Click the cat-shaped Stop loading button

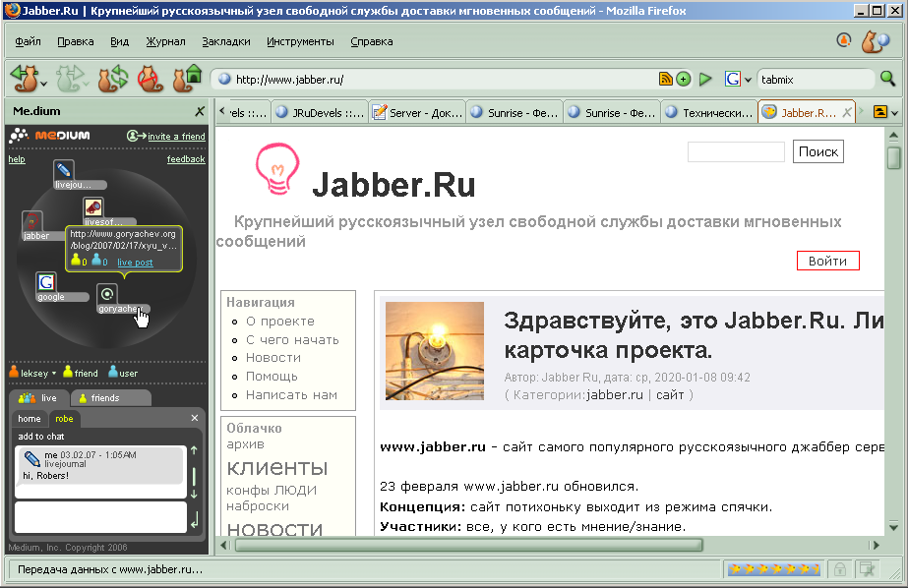149,78
